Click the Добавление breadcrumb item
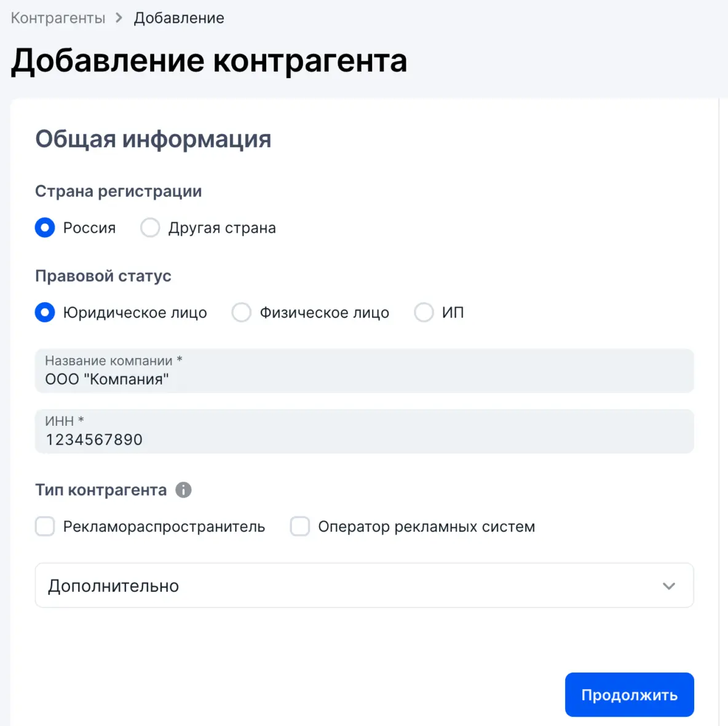The height and width of the screenshot is (726, 728). click(179, 18)
